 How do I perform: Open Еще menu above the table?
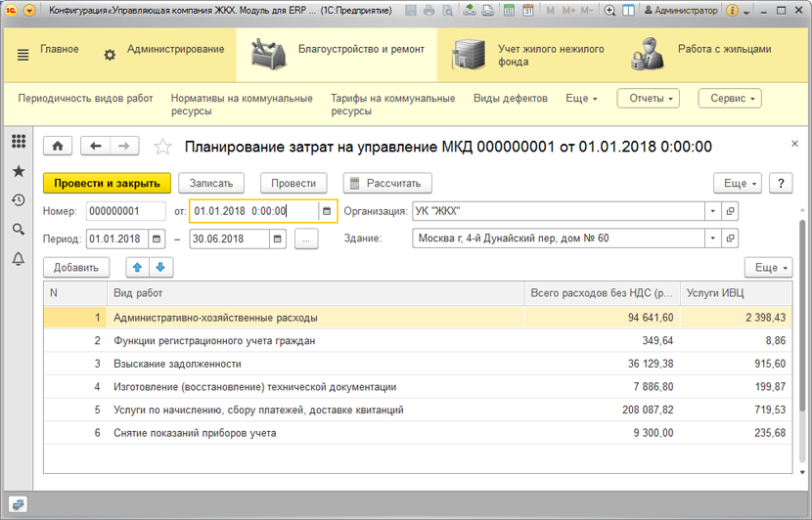769,268
